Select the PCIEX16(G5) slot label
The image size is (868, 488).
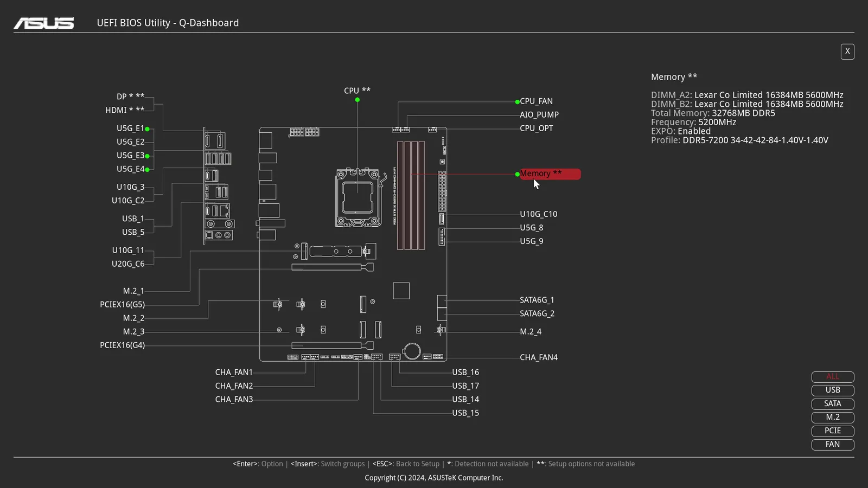tap(123, 305)
